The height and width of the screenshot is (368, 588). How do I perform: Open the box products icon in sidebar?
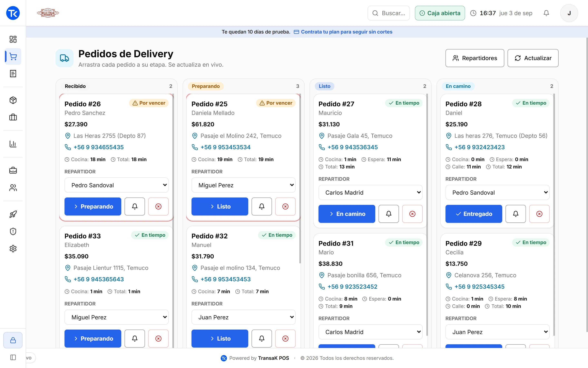coord(13,100)
